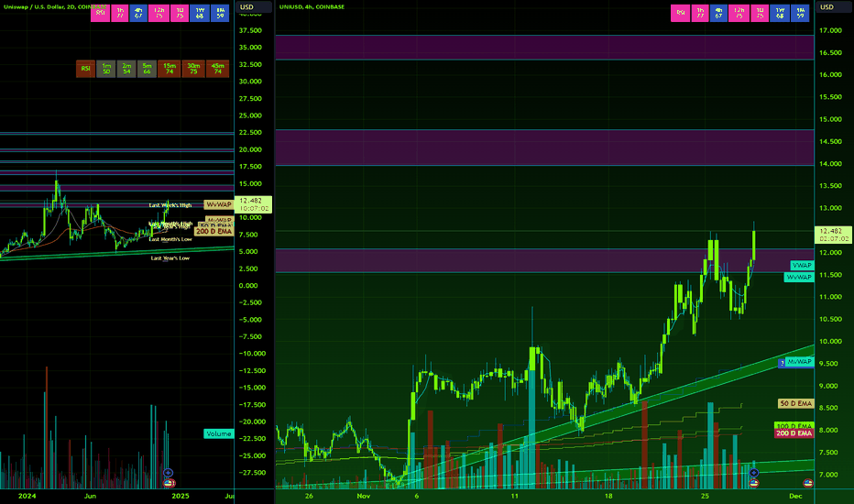Click the flag icon under the 4h chart's latest candle
Image resolution: width=854 pixels, height=504 pixels.
tap(754, 483)
